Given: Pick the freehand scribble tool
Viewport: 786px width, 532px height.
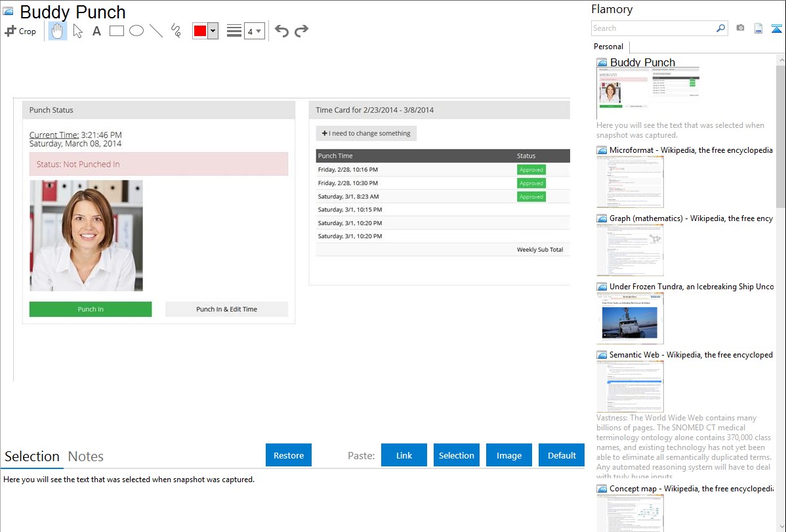Looking at the screenshot, I should (176, 31).
